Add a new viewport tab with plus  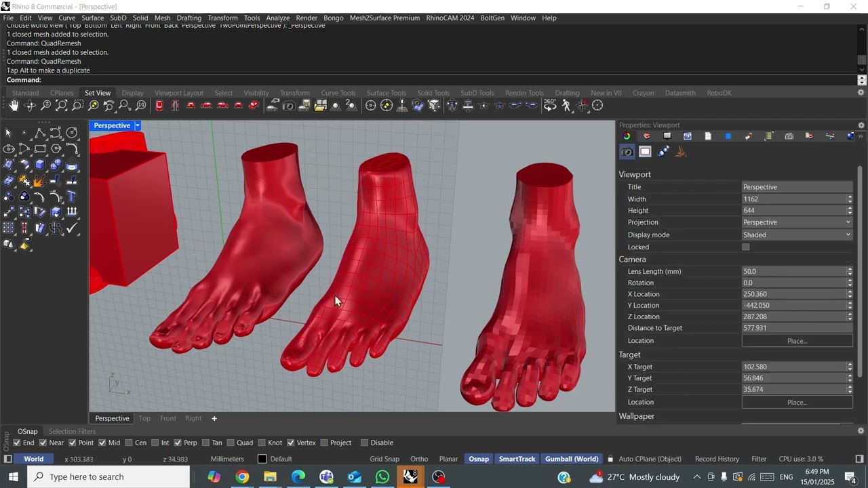click(214, 419)
